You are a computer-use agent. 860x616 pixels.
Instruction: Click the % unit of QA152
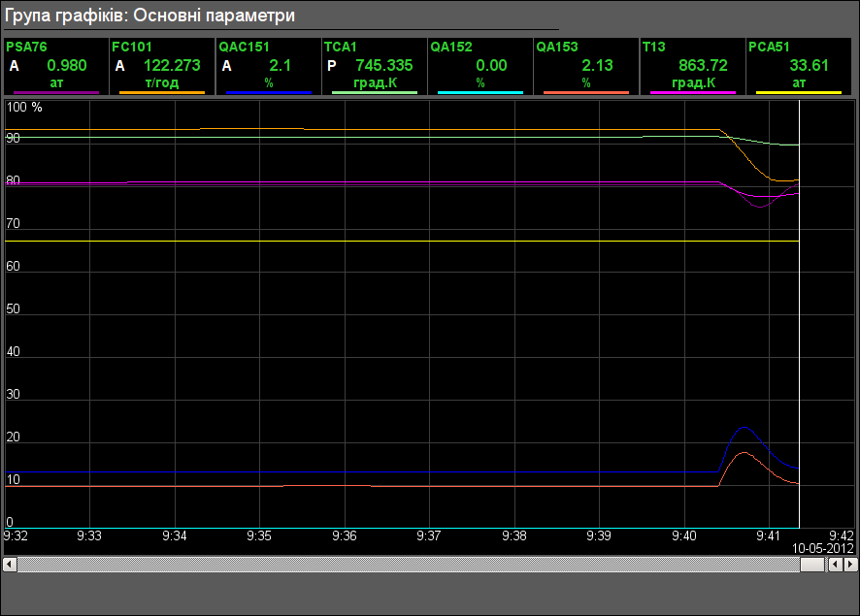point(480,82)
